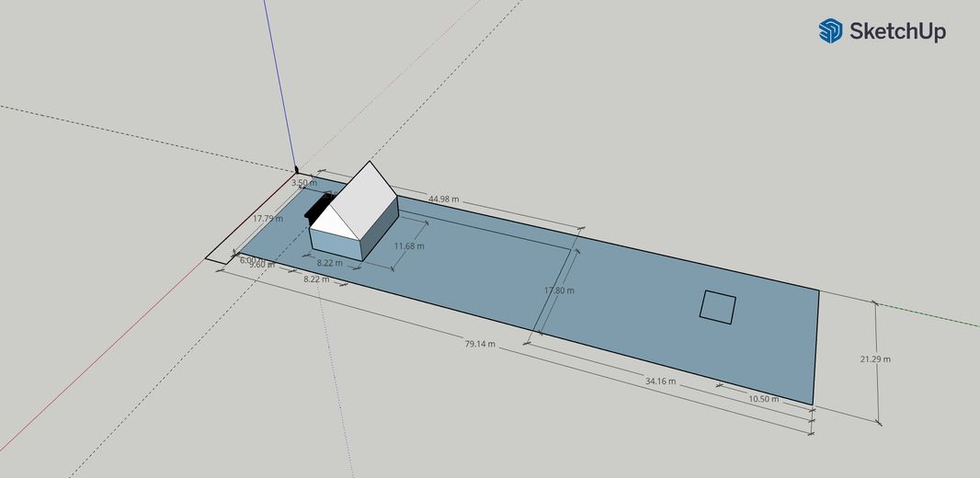This screenshot has height=478, width=980.
Task: Select the 17.79 m dimension label
Action: point(268,219)
